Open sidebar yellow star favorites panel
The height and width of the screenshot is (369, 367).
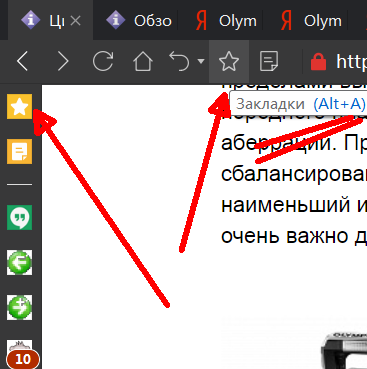[x=20, y=107]
